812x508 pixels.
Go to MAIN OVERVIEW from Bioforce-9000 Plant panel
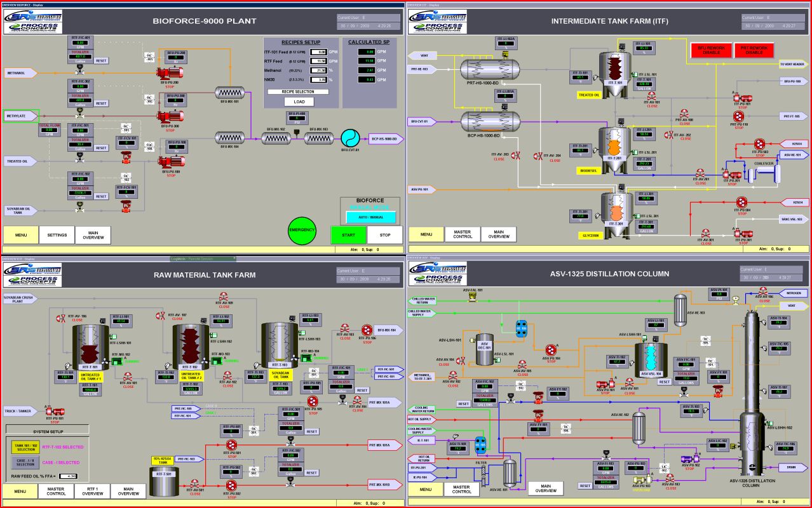(92, 235)
